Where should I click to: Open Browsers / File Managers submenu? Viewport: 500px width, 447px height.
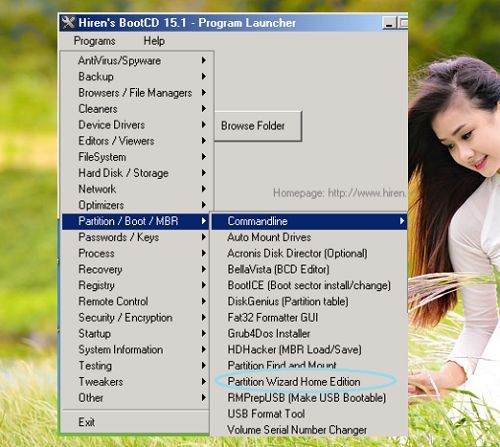(x=135, y=93)
